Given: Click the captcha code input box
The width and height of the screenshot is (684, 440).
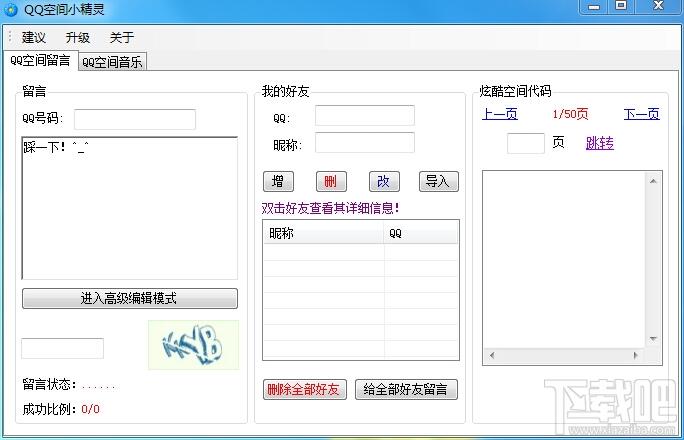Looking at the screenshot, I should pos(62,348).
